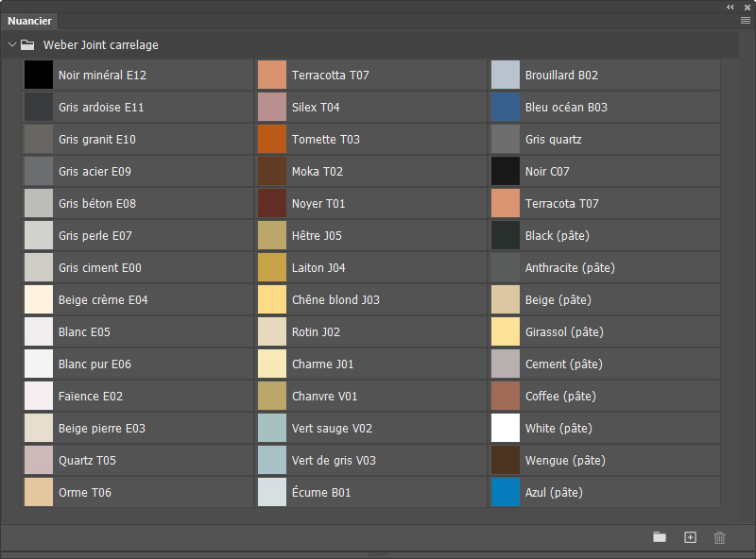Pick the Vert de gris V03 swatch

(x=272, y=460)
